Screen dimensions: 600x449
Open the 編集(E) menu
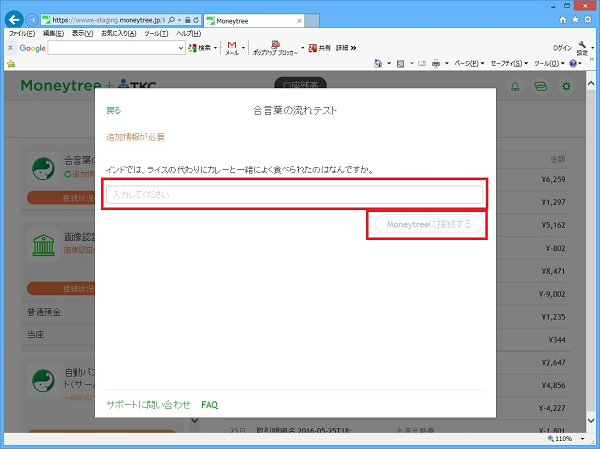[x=53, y=33]
